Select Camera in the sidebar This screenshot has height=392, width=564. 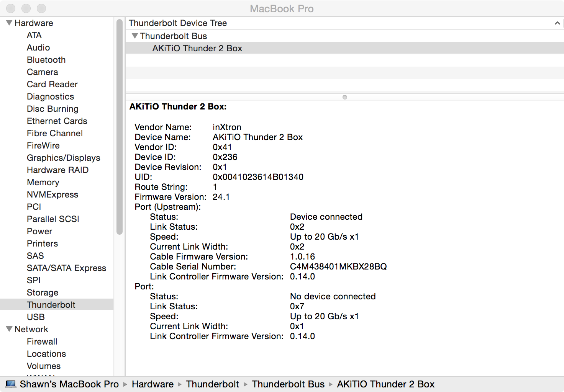pyautogui.click(x=43, y=72)
